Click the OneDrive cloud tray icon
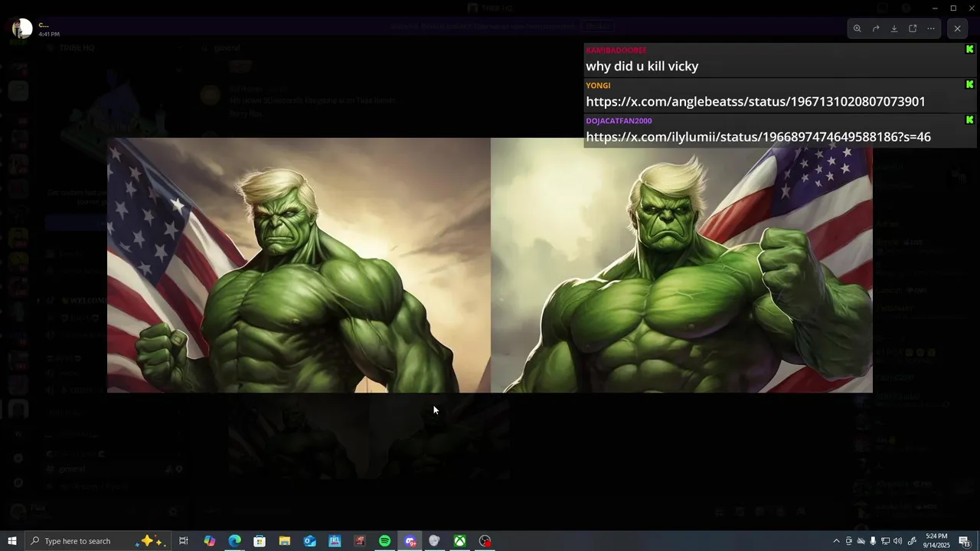Screen dimensions: 980x551 [x=861, y=541]
